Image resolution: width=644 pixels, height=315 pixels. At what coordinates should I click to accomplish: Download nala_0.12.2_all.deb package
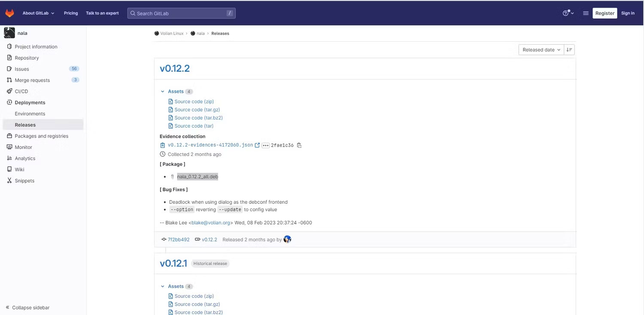coord(197,177)
